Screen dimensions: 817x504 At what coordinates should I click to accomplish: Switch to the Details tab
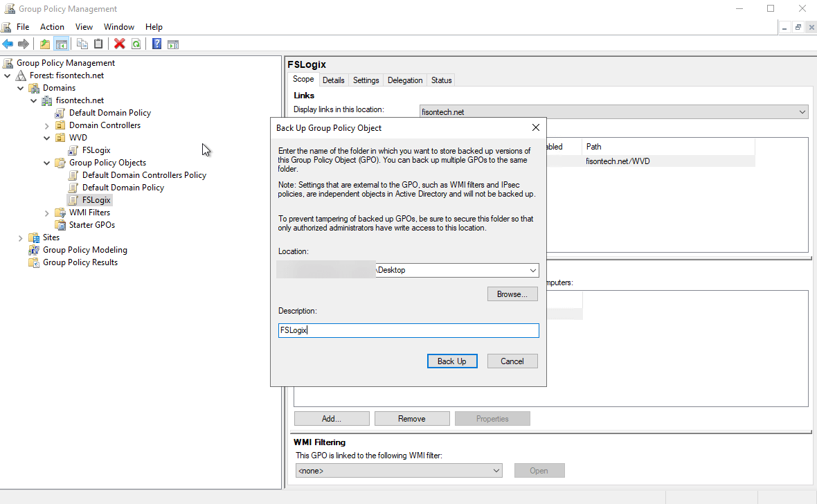tap(334, 80)
